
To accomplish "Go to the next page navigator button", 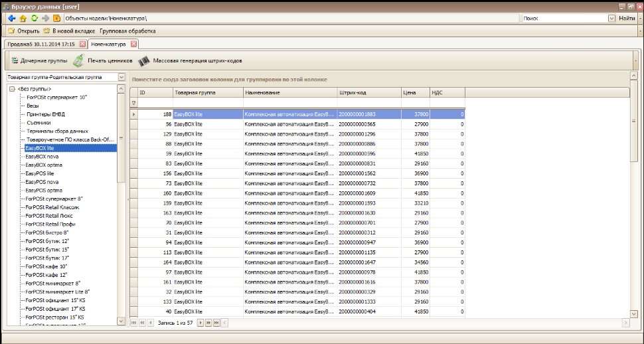I will point(208,323).
